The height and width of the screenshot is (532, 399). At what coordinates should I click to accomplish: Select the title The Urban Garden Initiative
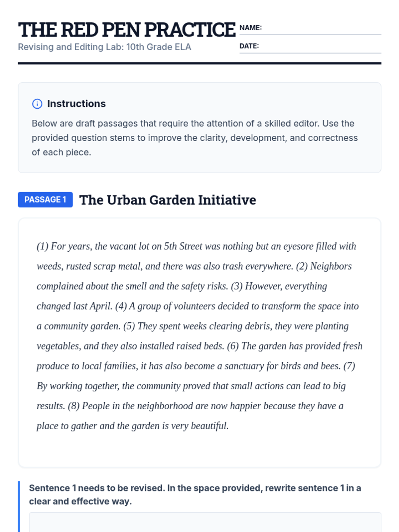pos(168,200)
